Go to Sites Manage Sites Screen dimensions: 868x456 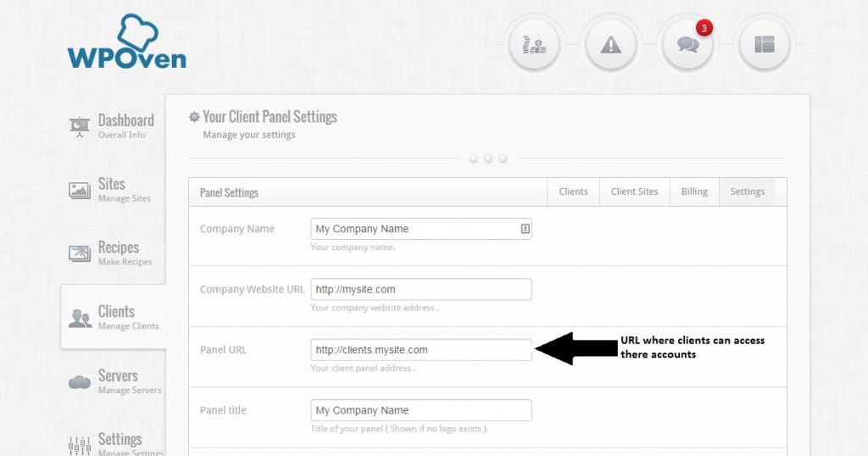(x=109, y=190)
